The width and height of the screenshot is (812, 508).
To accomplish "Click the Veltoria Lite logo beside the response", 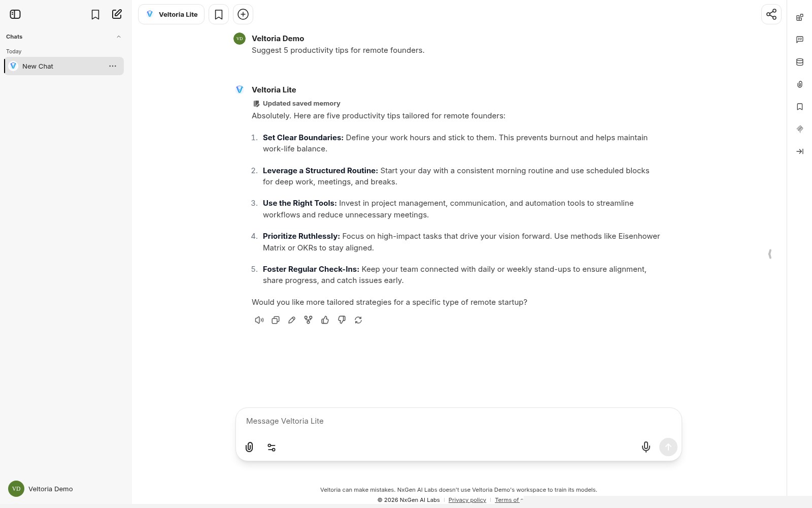I will tap(240, 89).
